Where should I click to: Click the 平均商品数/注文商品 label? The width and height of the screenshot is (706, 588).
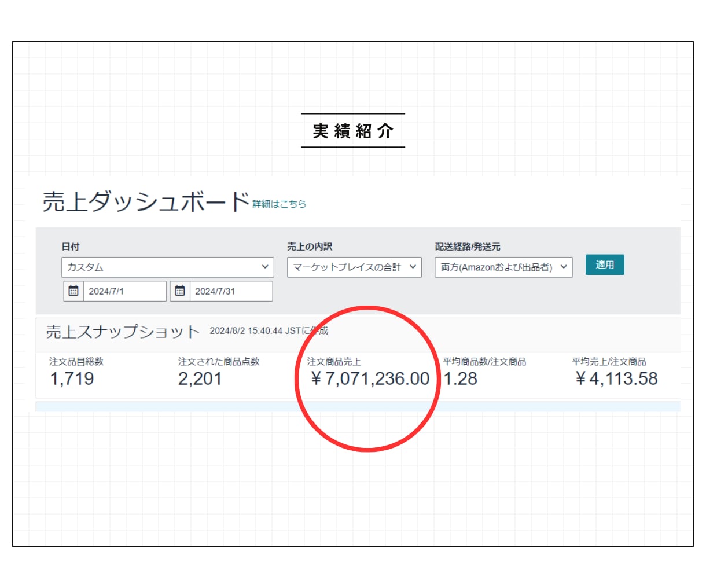(x=484, y=361)
